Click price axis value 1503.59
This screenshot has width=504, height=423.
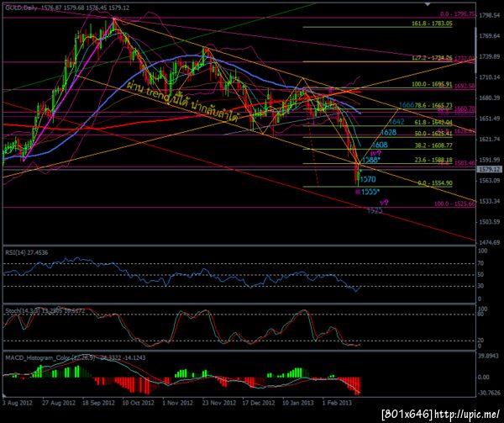click(489, 222)
